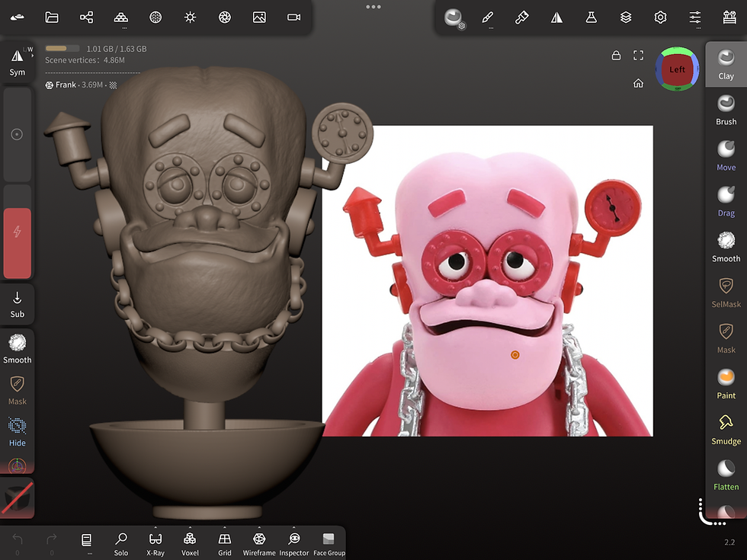747x560 pixels.
Task: Click the memory usage indicator
Action: pyautogui.click(x=96, y=49)
